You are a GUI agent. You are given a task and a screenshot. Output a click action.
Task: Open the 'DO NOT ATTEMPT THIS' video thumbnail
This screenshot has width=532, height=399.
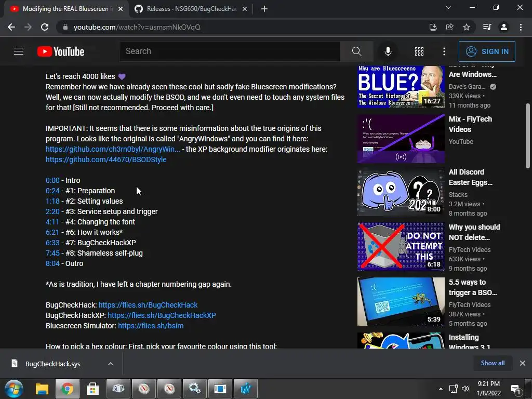[401, 247]
